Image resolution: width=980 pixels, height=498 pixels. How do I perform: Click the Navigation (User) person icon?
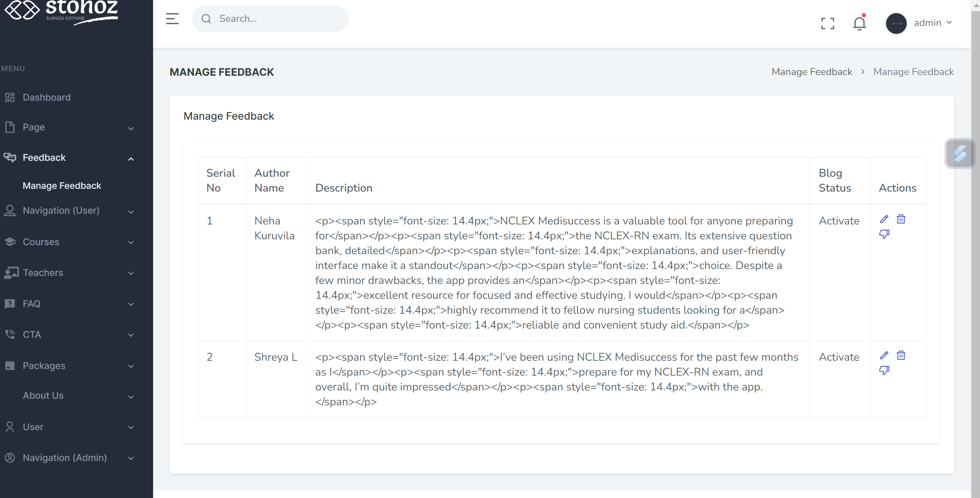tap(10, 211)
